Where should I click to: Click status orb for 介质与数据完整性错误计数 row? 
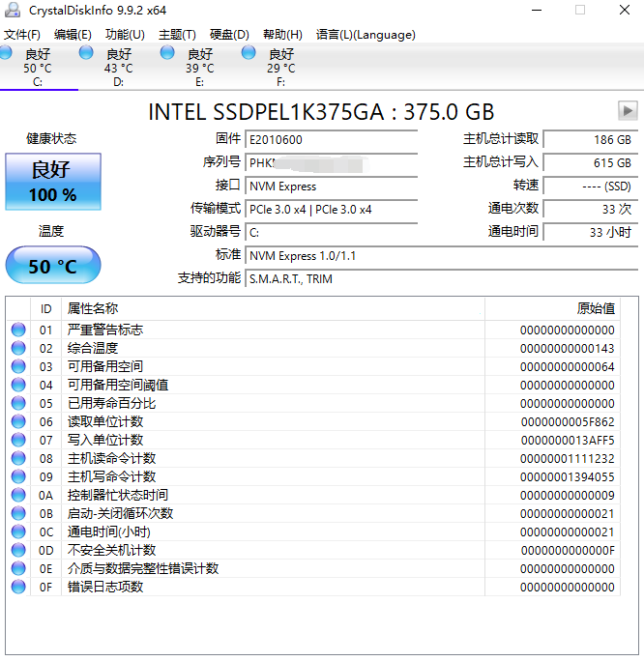tap(18, 568)
